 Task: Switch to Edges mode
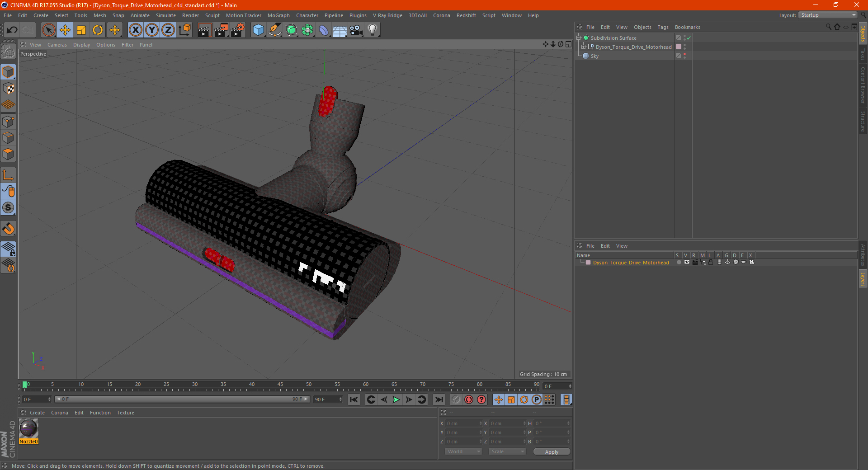click(x=8, y=138)
